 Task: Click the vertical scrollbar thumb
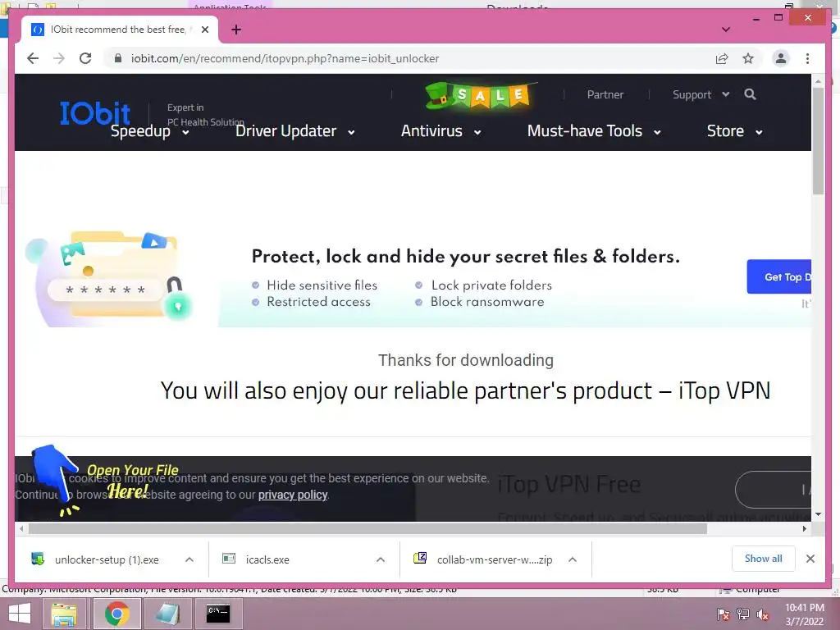818,140
